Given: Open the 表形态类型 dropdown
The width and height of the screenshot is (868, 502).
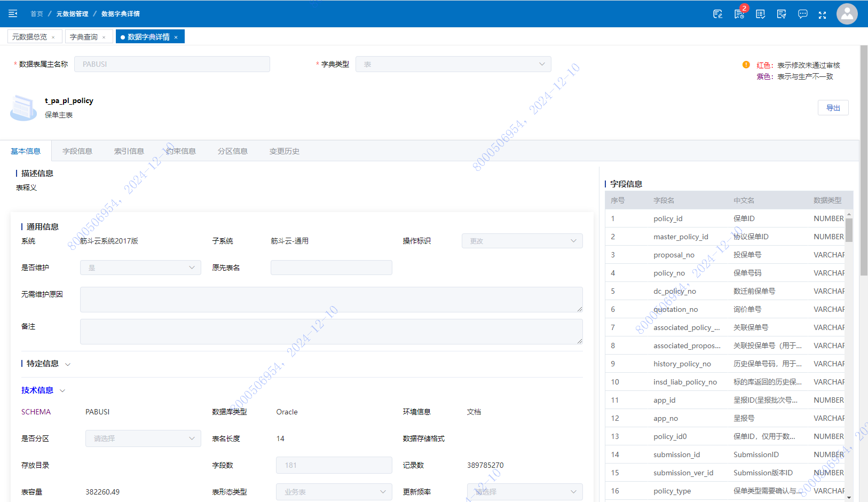Looking at the screenshot, I should click(334, 492).
